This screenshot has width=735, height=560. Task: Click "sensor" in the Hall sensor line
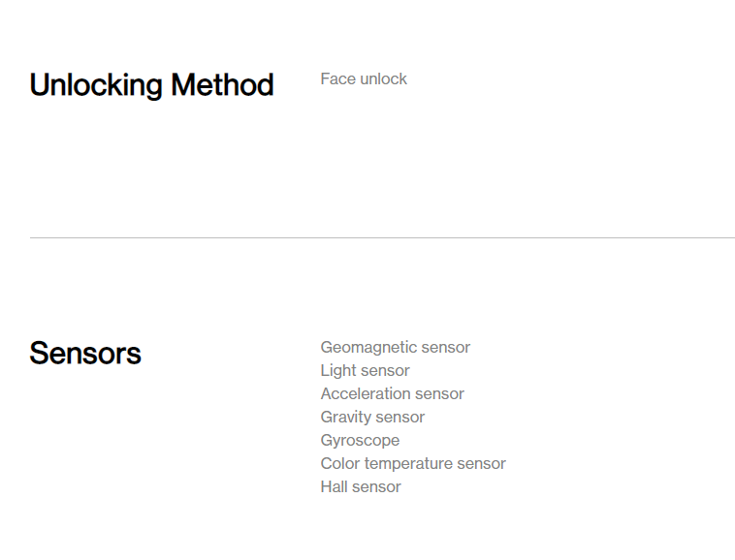coord(378,486)
